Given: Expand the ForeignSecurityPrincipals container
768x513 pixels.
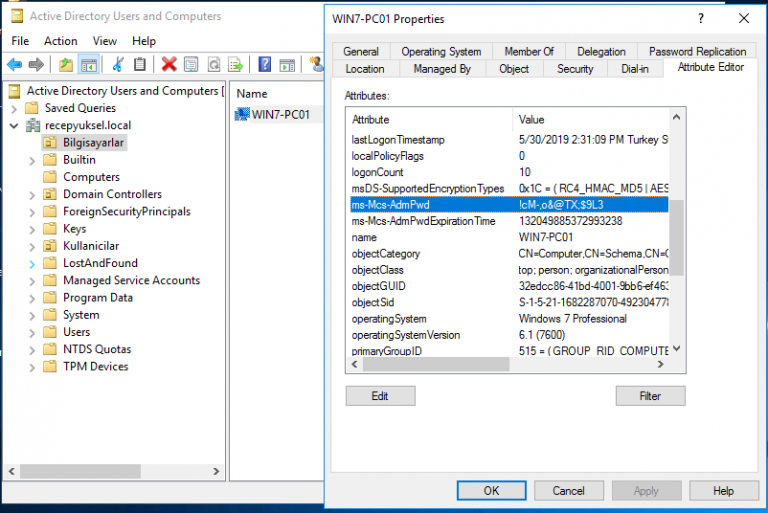Looking at the screenshot, I should coord(32,212).
